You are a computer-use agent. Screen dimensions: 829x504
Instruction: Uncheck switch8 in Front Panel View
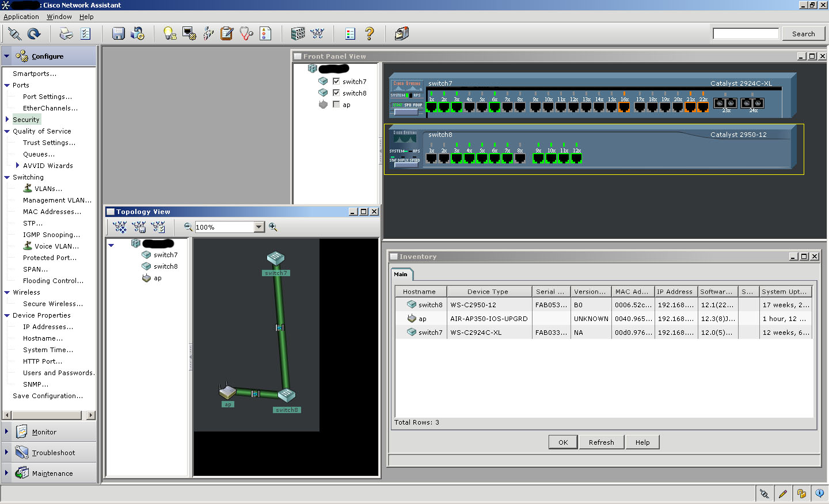tap(336, 93)
